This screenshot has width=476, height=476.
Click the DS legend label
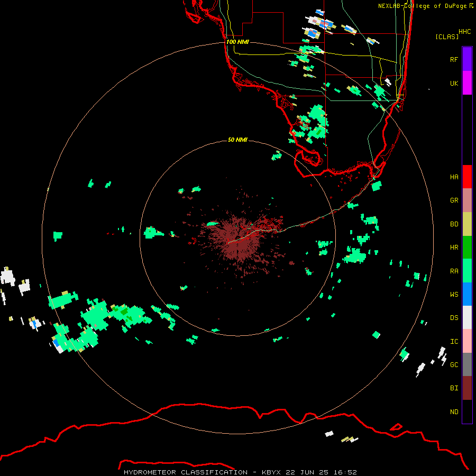coord(454,317)
